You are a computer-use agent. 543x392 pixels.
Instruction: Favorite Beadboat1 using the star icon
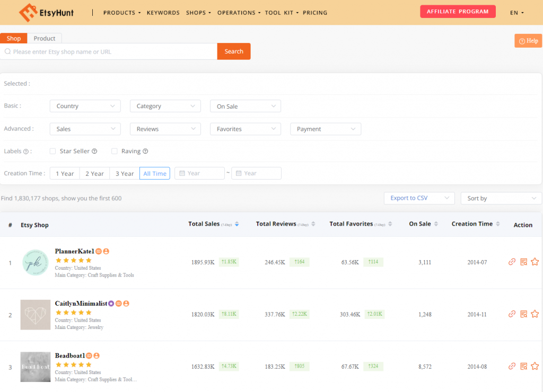(x=535, y=366)
